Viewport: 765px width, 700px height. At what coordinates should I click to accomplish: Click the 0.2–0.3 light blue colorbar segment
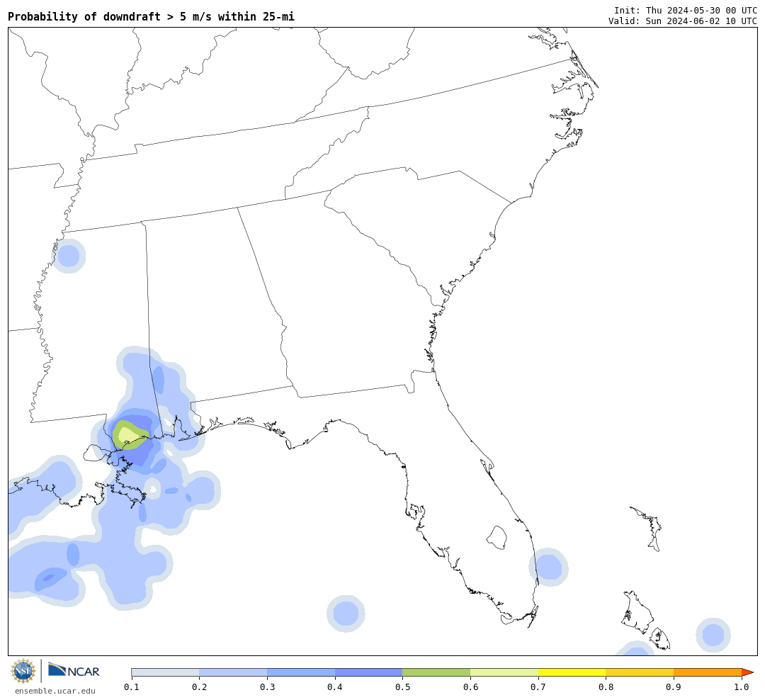coord(233,672)
